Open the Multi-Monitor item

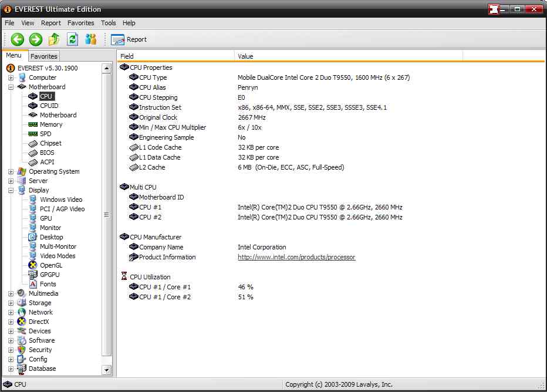click(58, 246)
